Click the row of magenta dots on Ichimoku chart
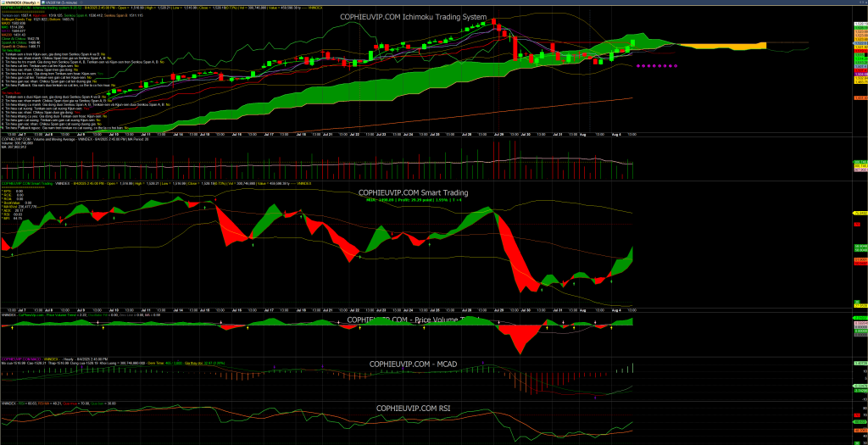The height and width of the screenshot is (445, 868). pos(658,65)
